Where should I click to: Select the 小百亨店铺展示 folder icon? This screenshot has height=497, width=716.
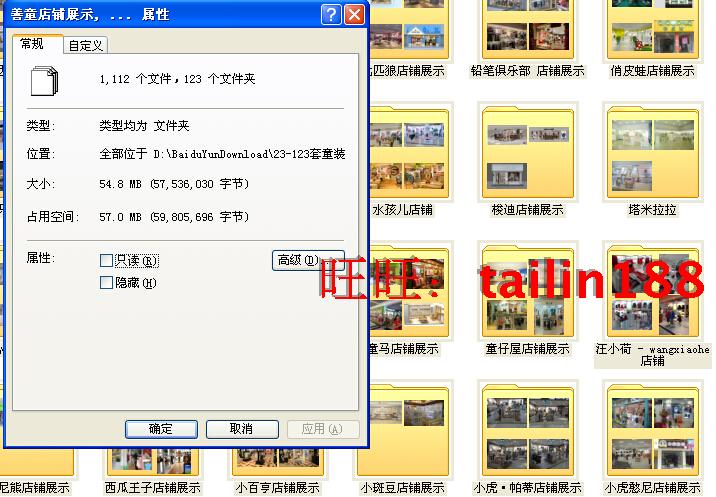click(278, 462)
